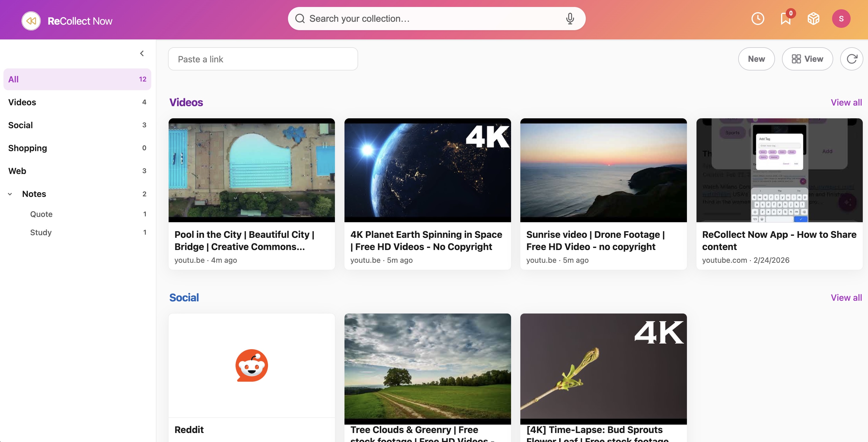Open the Sunrise Drone Footage thumbnail
The height and width of the screenshot is (442, 868).
click(603, 170)
